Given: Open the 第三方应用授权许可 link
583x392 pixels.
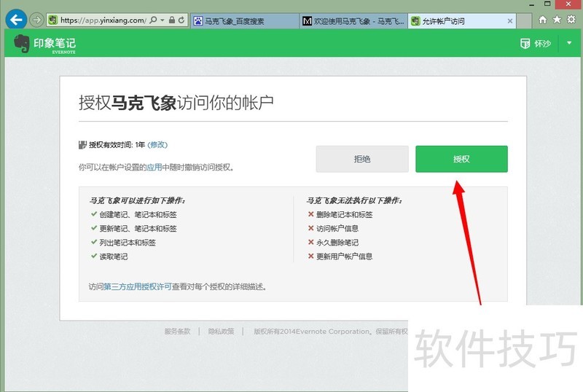Looking at the screenshot, I should 138,287.
